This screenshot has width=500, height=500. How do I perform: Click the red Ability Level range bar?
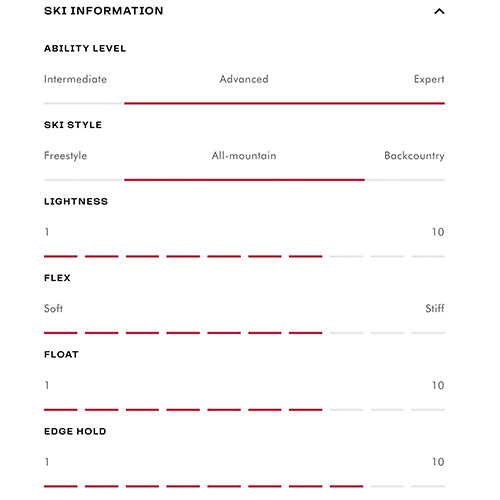[284, 103]
